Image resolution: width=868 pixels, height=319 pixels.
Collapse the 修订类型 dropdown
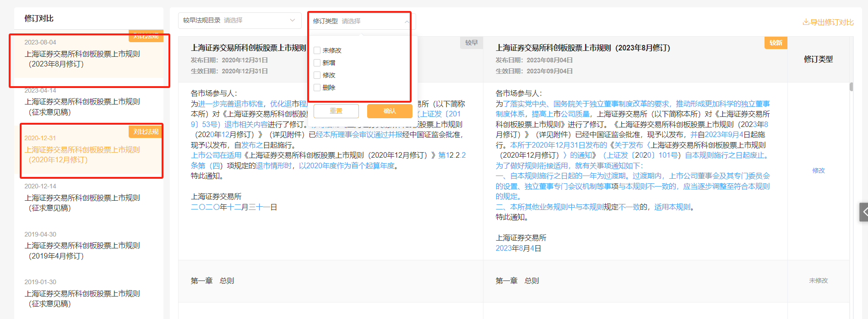(x=407, y=22)
